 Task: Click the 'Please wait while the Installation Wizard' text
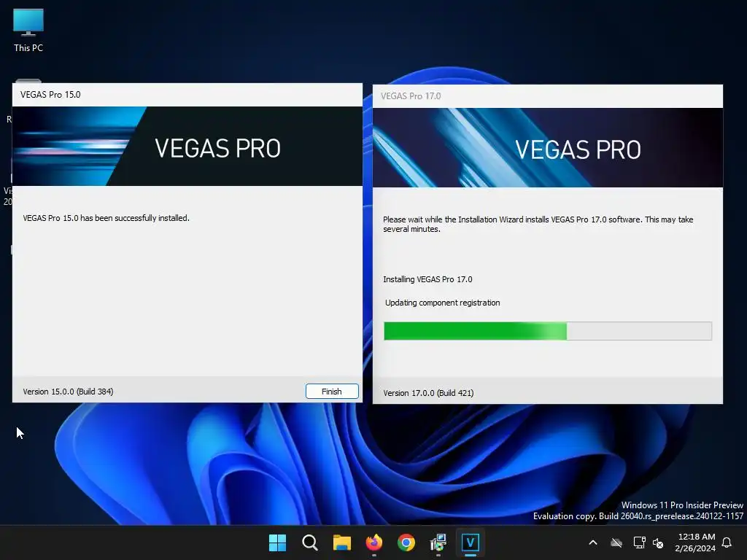coord(538,225)
